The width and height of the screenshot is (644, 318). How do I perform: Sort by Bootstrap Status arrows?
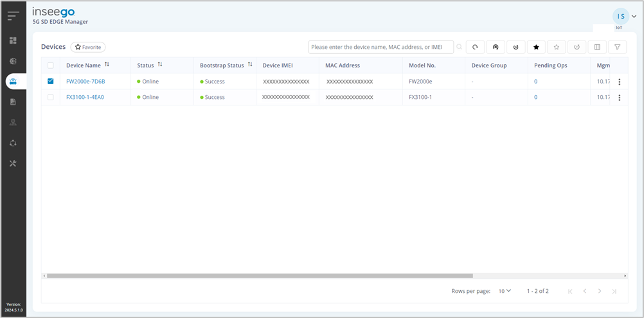pyautogui.click(x=250, y=65)
